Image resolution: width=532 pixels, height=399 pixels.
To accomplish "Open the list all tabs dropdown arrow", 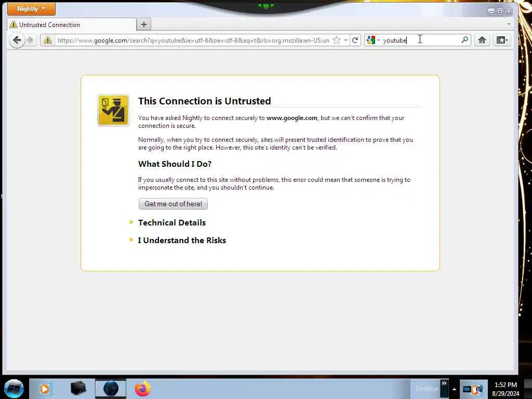I will (509, 24).
